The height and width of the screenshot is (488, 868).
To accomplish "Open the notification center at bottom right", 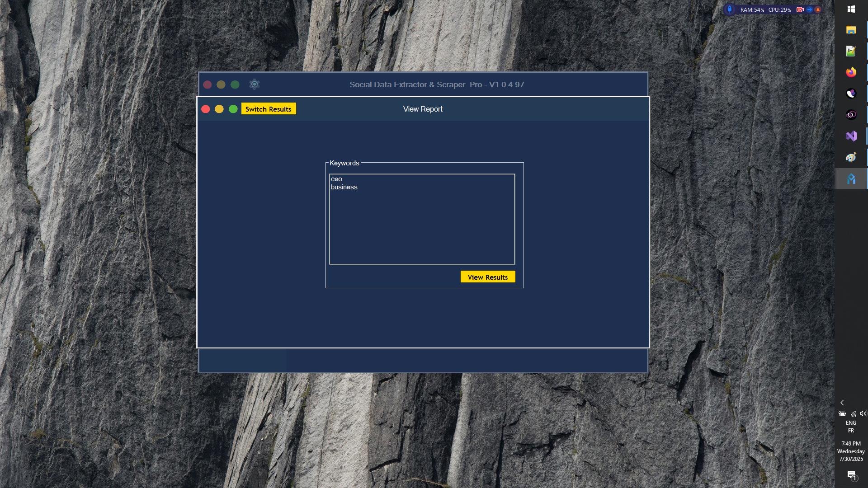I will coord(852,475).
